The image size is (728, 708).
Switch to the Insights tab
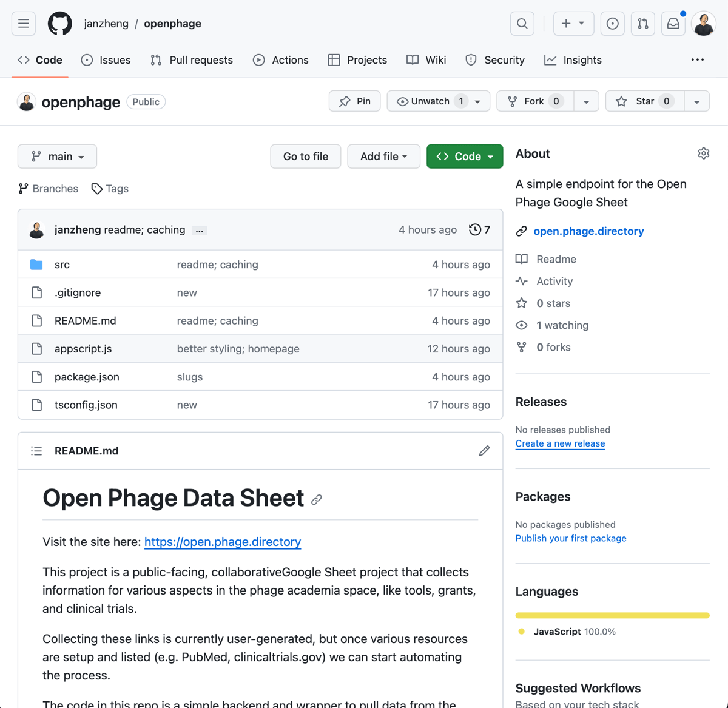[x=573, y=60]
